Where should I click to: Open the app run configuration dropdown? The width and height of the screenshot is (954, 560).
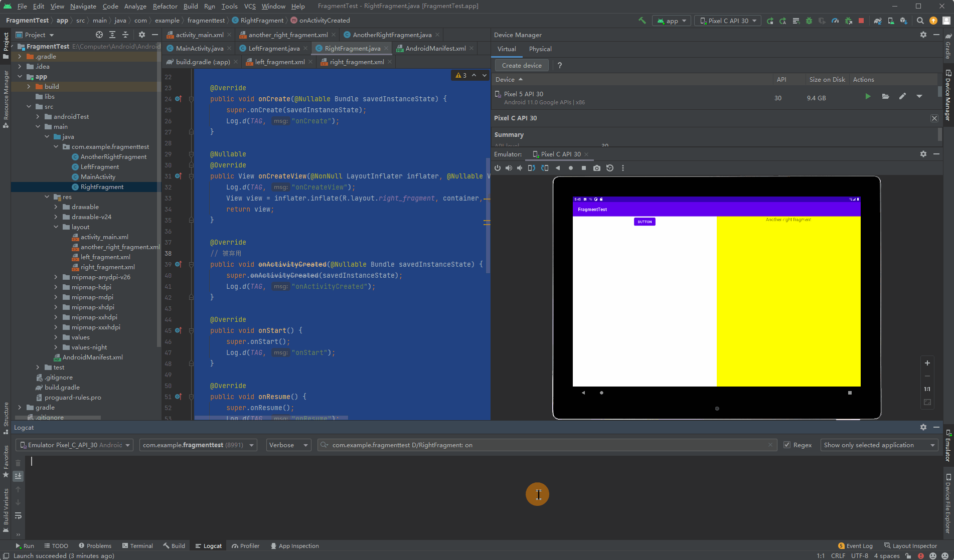(x=672, y=21)
